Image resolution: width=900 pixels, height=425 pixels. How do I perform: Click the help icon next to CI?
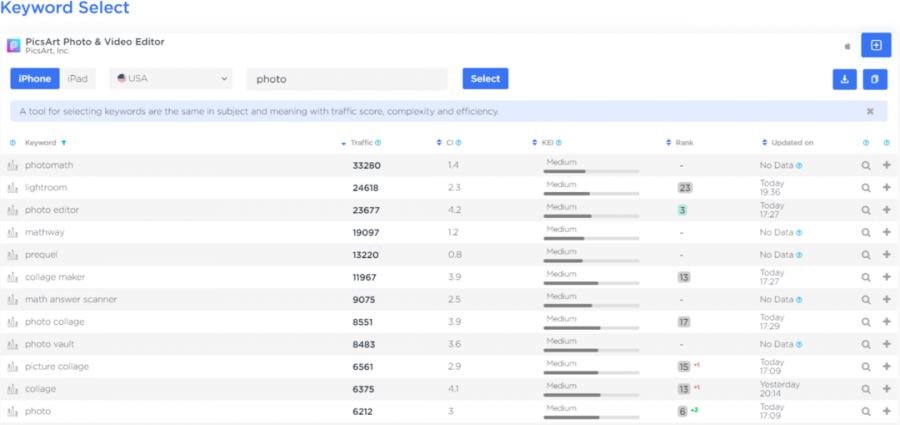click(459, 143)
